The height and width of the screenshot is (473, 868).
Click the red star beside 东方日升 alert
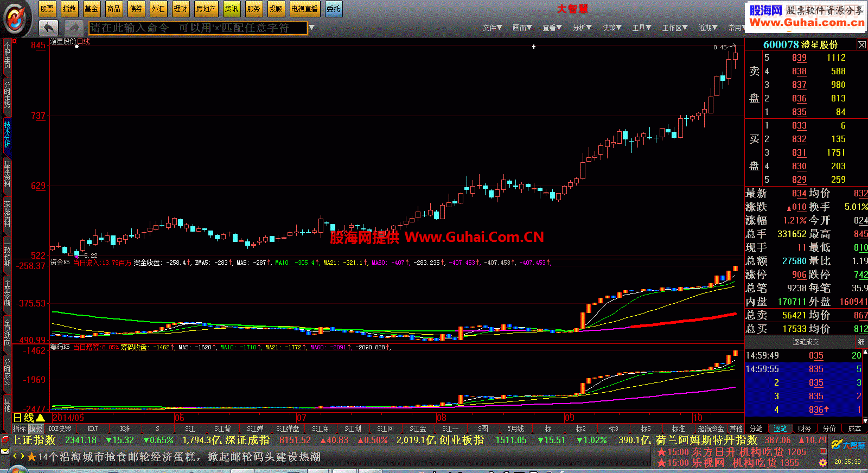pos(661,452)
